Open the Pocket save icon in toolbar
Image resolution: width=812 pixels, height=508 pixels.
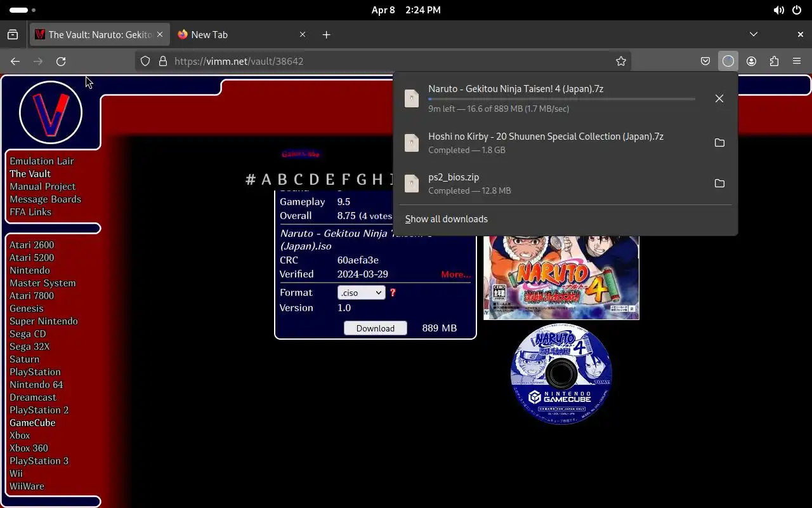point(705,61)
